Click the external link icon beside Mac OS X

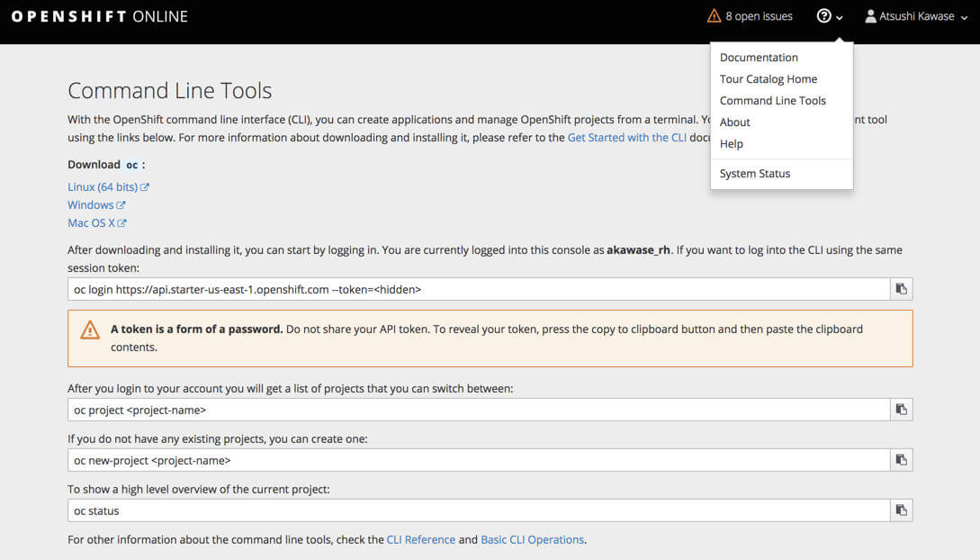121,223
